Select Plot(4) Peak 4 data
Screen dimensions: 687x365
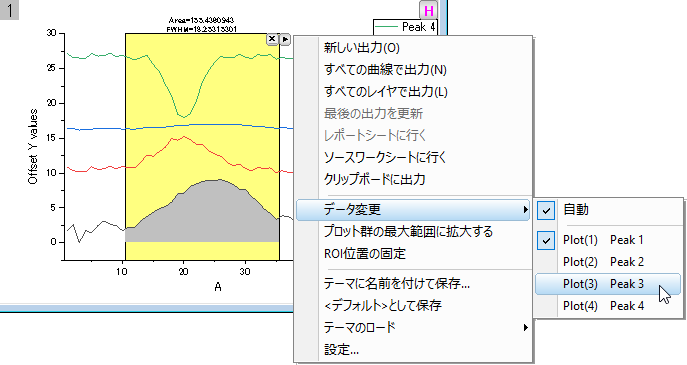pyautogui.click(x=608, y=306)
